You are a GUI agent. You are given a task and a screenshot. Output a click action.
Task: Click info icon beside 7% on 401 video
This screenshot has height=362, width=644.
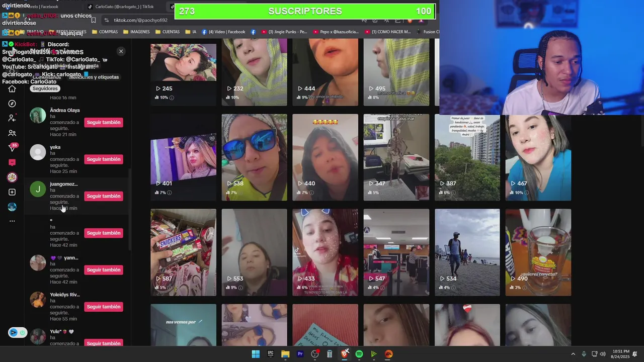(x=169, y=193)
